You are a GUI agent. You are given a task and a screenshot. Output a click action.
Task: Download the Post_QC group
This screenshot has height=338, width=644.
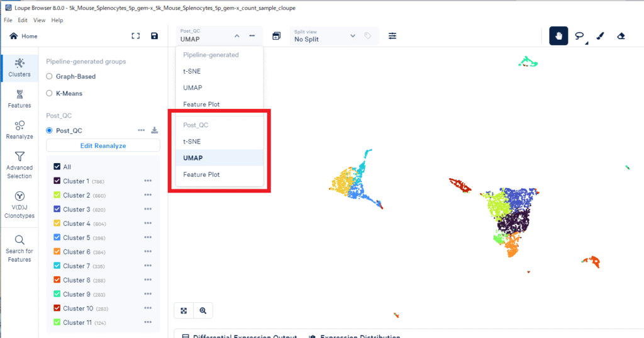point(155,130)
